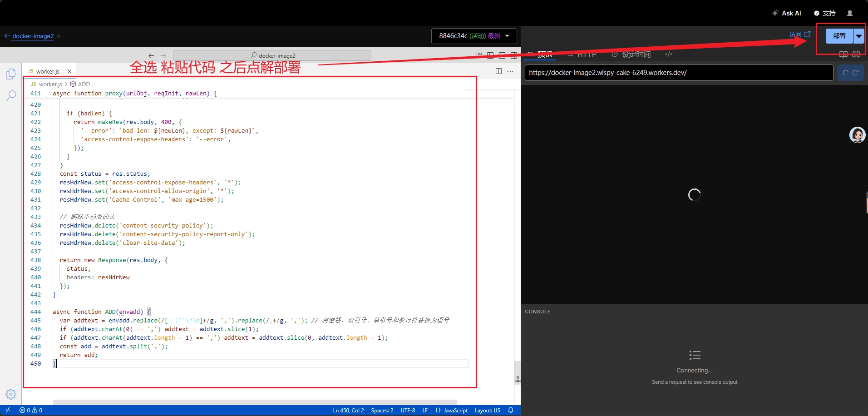Image resolution: width=868 pixels, height=416 pixels.
Task: Click Spaces: 2 indentation setting
Action: 382,410
